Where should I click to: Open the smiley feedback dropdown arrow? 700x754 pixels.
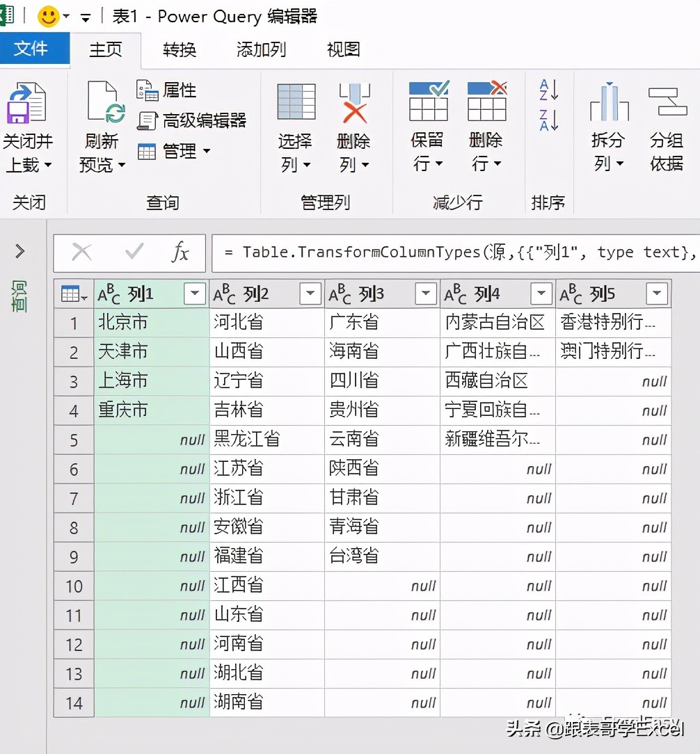[x=66, y=17]
